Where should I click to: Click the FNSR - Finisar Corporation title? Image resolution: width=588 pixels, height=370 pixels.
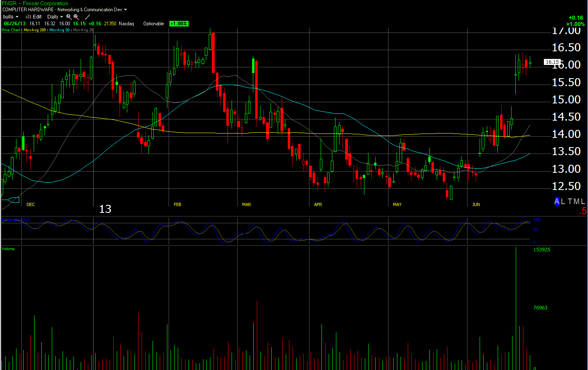click(x=35, y=3)
